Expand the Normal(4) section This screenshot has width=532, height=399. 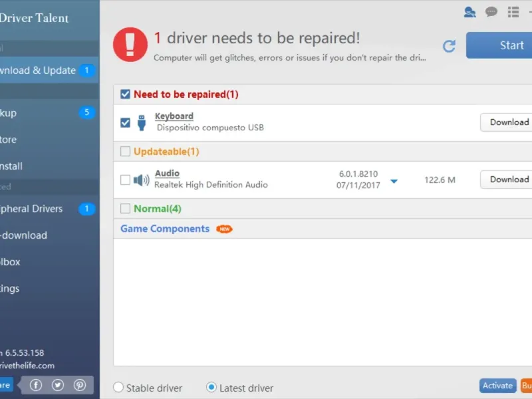click(x=158, y=208)
